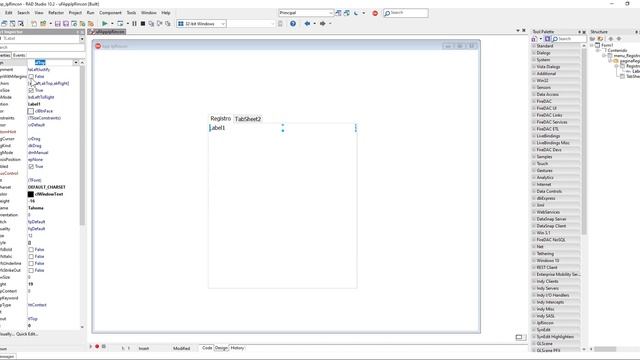Click the Save file icon in toolbar

[58, 24]
